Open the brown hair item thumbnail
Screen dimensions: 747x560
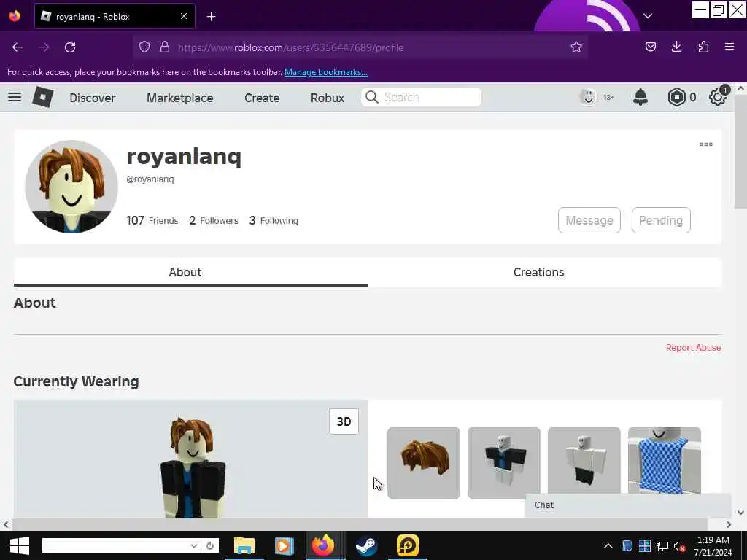(x=424, y=463)
